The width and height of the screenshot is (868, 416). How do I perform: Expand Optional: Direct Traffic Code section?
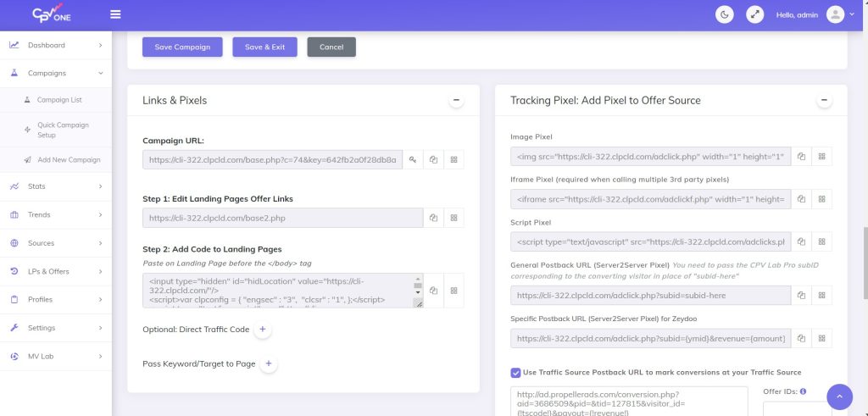(x=263, y=329)
